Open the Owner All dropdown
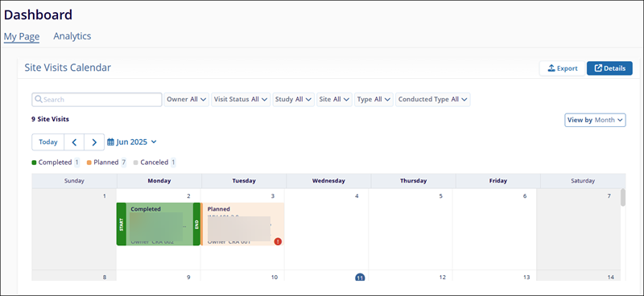Screen dimensions: 644x296 coord(187,100)
